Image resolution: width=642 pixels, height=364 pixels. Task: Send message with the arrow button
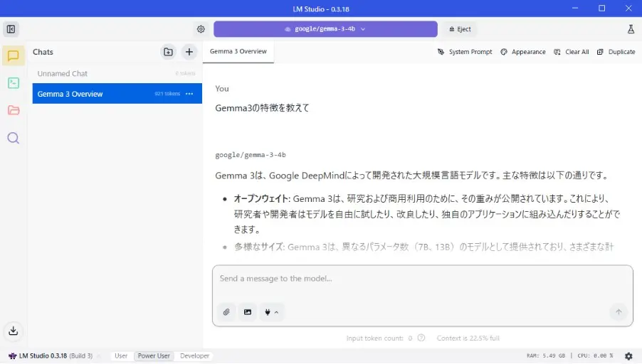619,312
